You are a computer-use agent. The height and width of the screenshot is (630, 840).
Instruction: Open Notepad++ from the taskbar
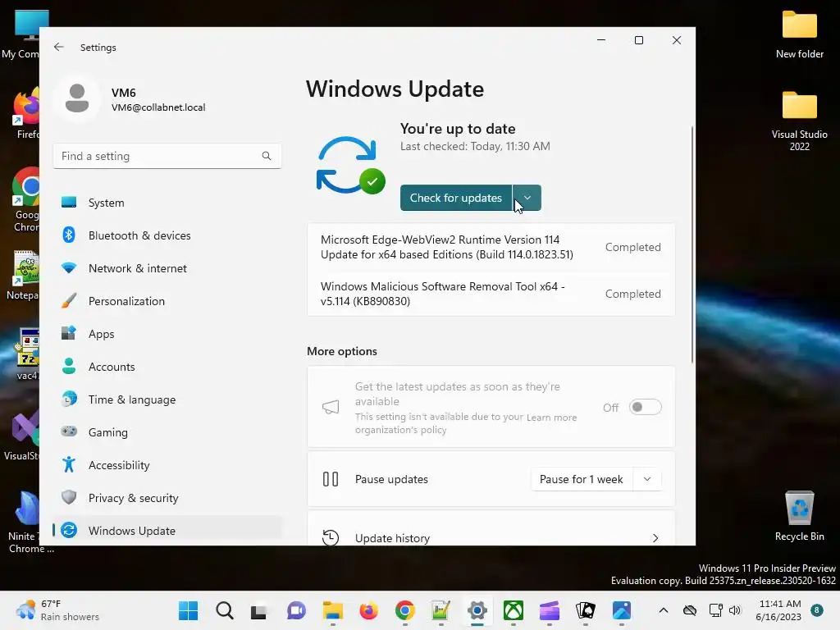[441, 610]
